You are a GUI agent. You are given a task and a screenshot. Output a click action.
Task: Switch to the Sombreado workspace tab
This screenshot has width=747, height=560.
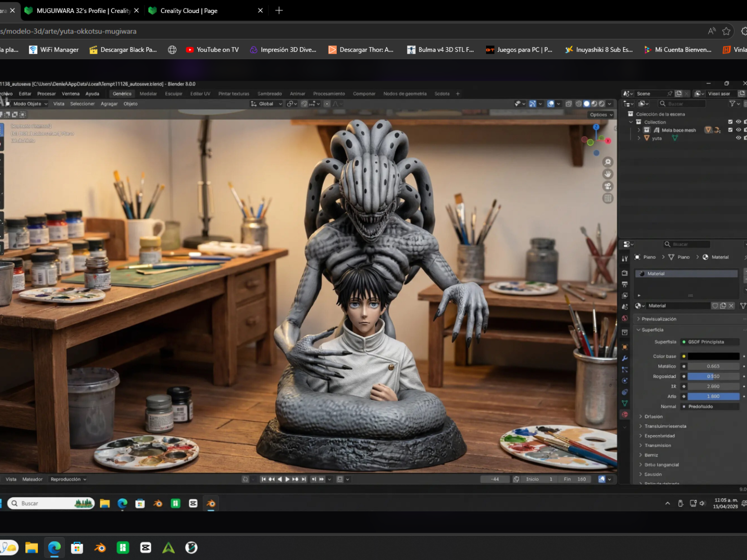269,94
